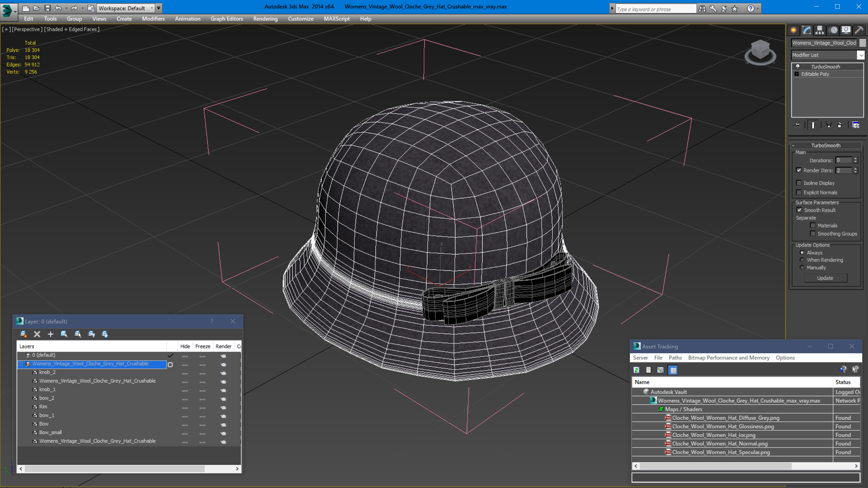Screen dimensions: 868x488
Task: Enable Separate by Smoothing Groups checkbox
Action: pyautogui.click(x=813, y=233)
